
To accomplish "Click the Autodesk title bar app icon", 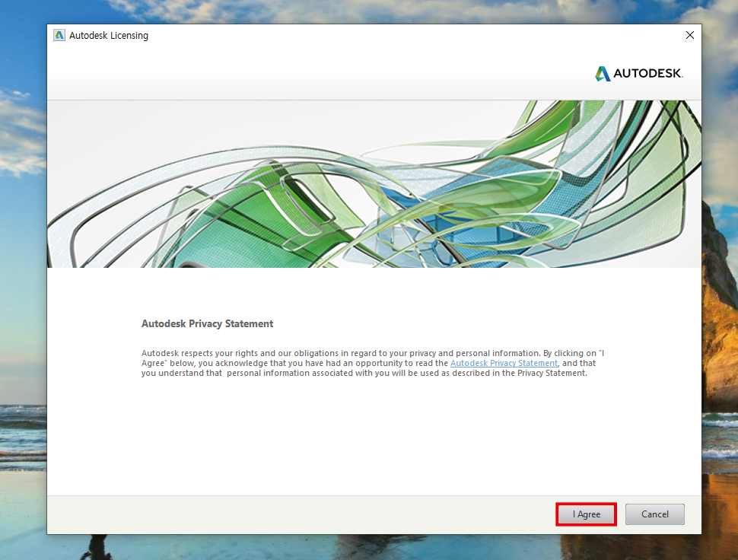I will [59, 35].
